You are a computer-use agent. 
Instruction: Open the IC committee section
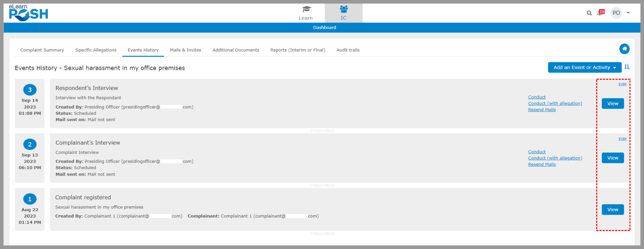tap(343, 13)
